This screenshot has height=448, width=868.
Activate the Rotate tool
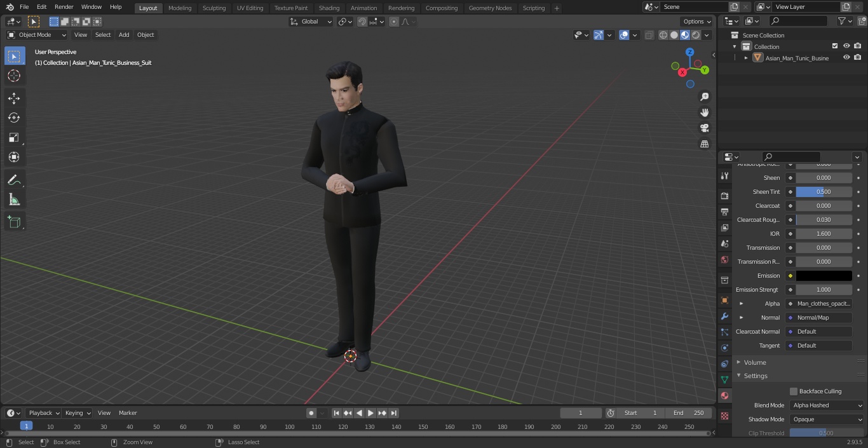pos(14,118)
